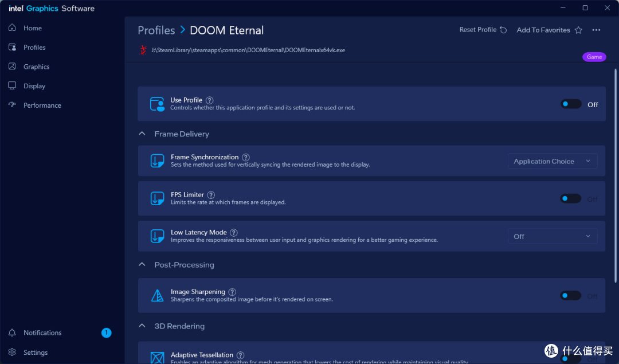
Task: Click the Performance gauge icon
Action: [12, 105]
